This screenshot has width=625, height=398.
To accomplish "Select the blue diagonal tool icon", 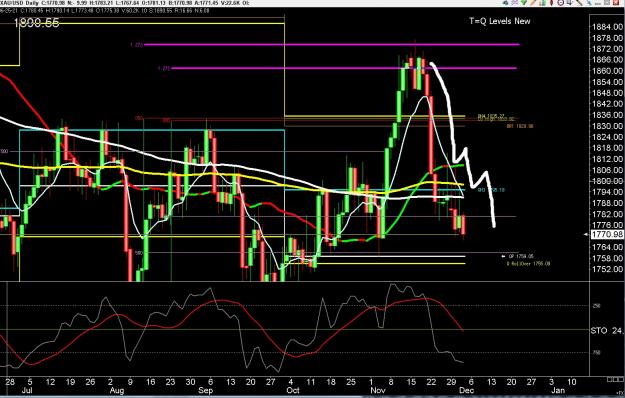I will tap(589, 3).
